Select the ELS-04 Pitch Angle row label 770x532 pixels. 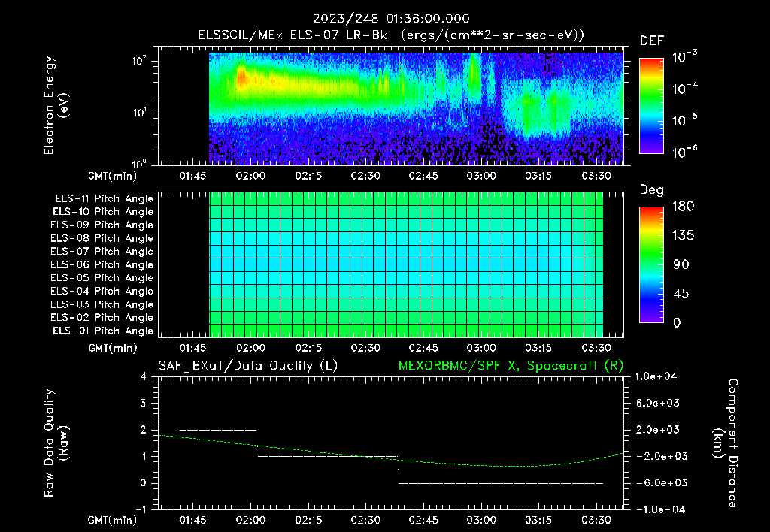click(102, 292)
